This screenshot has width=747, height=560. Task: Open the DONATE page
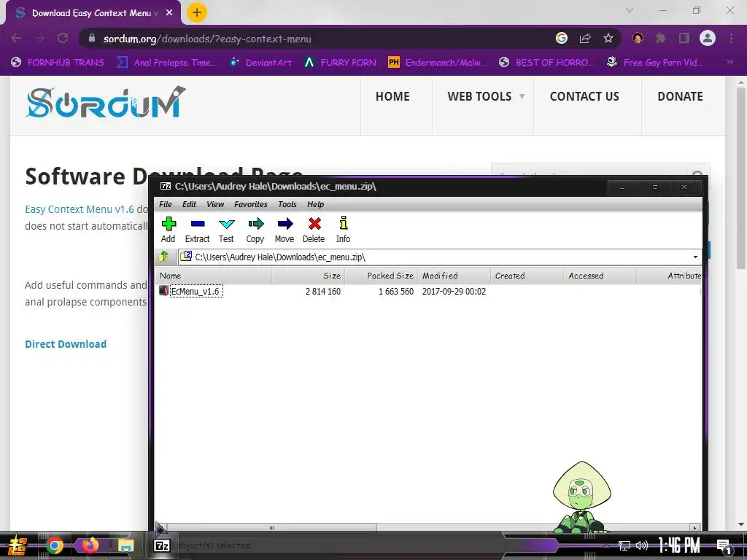[x=681, y=97]
